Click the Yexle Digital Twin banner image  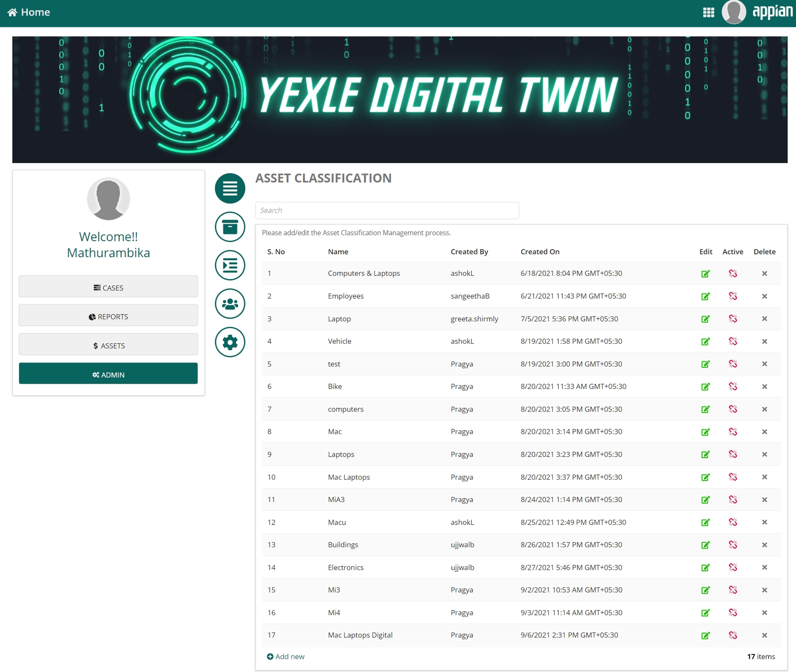(399, 100)
